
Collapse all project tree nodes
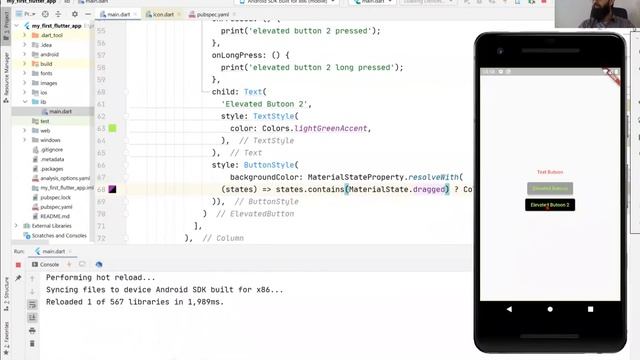point(58,14)
